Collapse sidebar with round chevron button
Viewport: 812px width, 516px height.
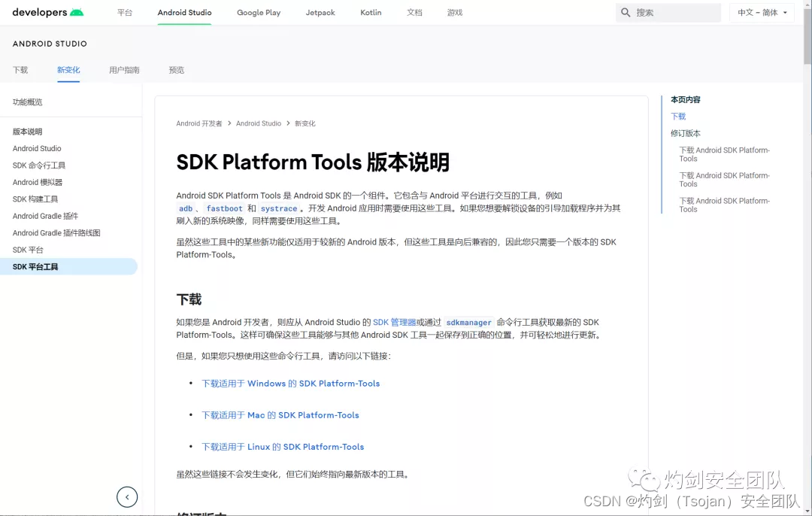tap(127, 497)
